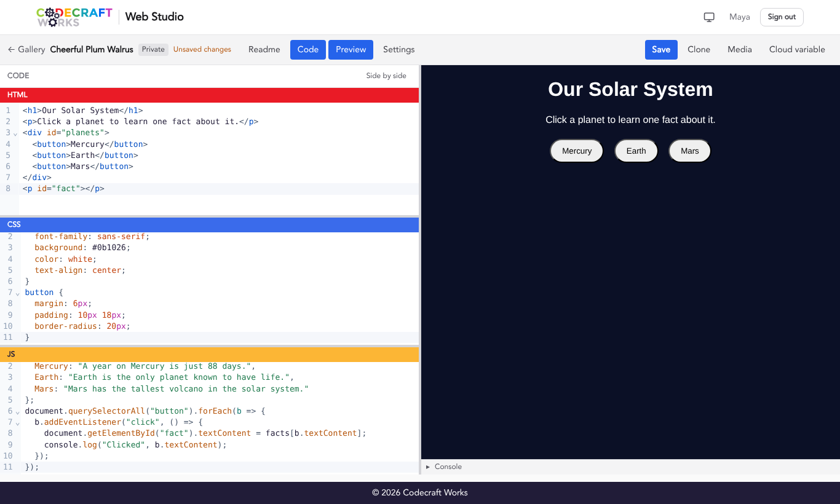This screenshot has width=840, height=504.
Task: Toggle the Code panel button
Action: pyautogui.click(x=308, y=50)
